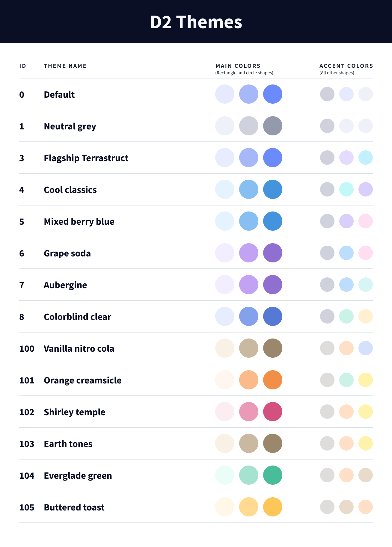Select the Colorblind clear theme name
392x547 pixels.
tap(77, 317)
